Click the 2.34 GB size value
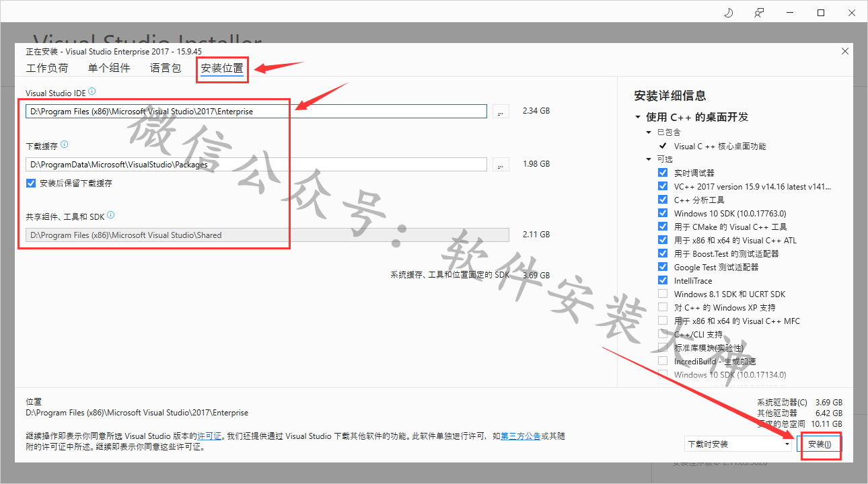Viewport: 868px width, 484px height. coord(536,111)
